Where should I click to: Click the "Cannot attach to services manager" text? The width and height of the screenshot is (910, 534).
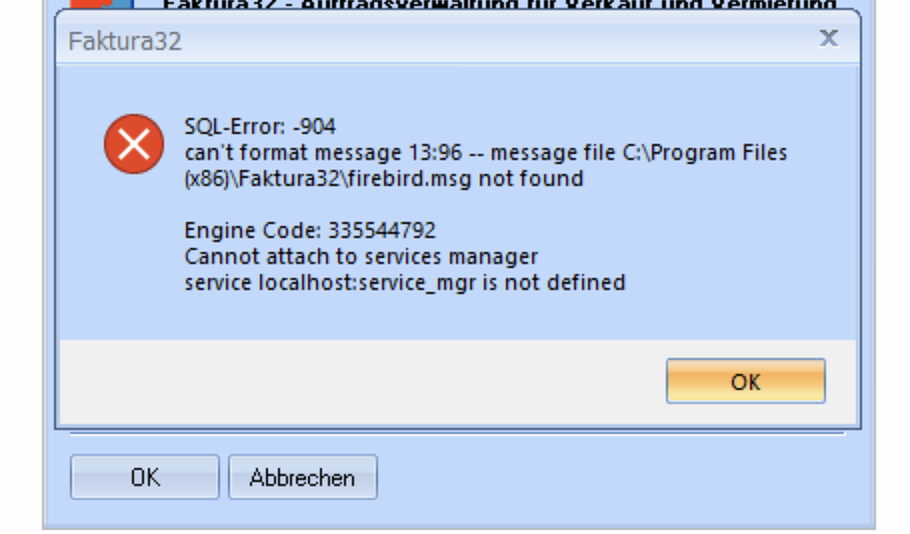(x=361, y=257)
